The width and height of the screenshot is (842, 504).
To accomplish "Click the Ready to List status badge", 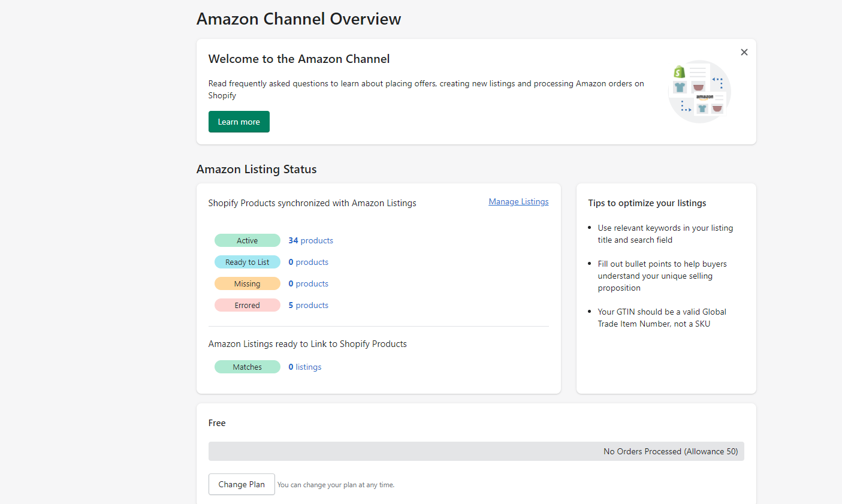I will click(248, 262).
